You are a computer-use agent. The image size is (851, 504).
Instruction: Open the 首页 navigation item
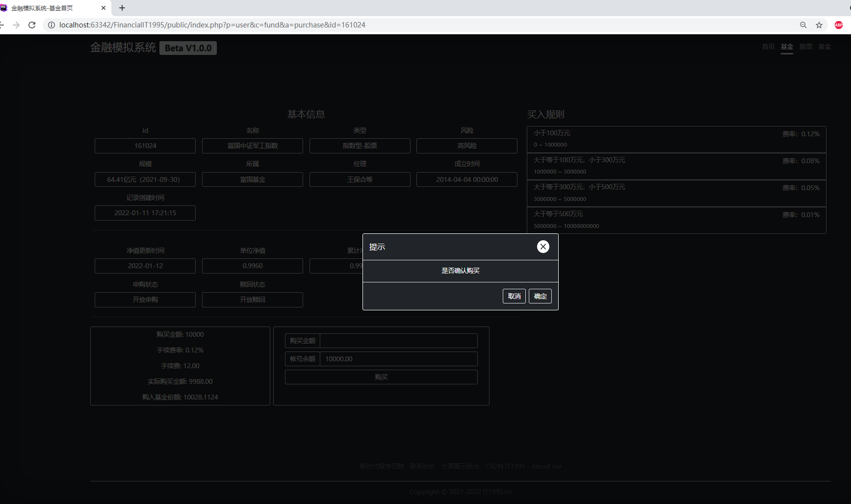pyautogui.click(x=768, y=47)
